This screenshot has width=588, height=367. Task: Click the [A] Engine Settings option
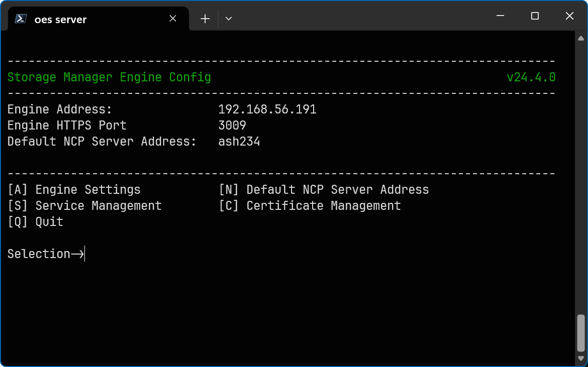[74, 190]
